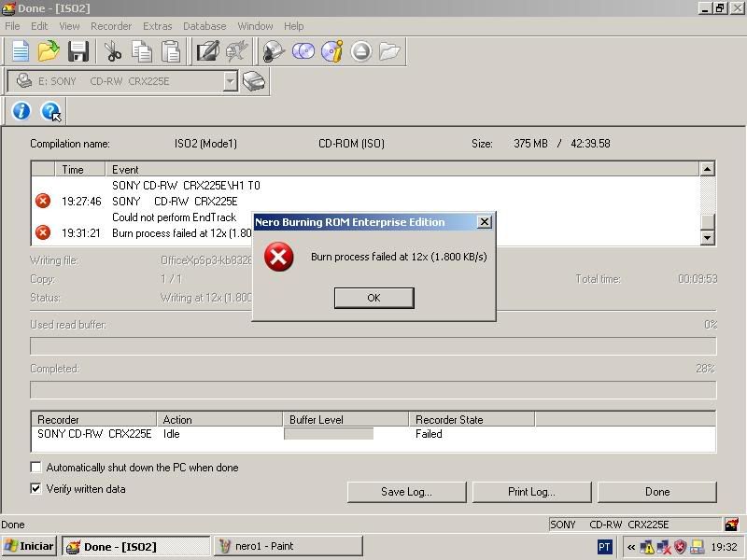Click the Print Log... button
Image resolution: width=747 pixels, height=560 pixels.
(x=531, y=492)
